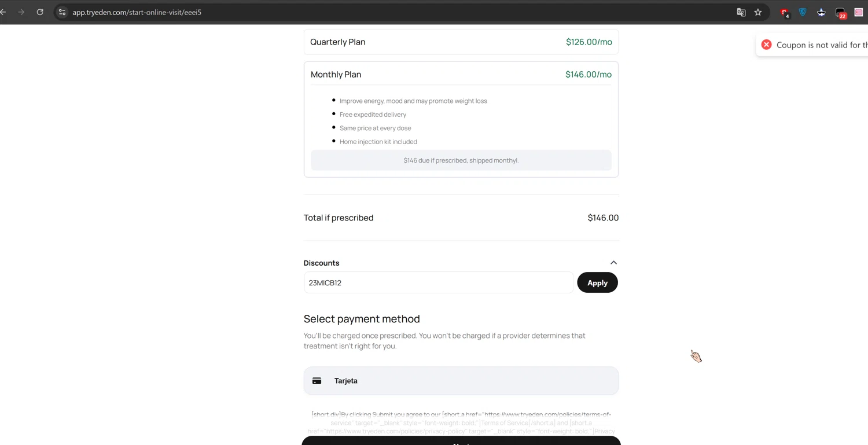Reload the page with the refresh icon
Viewport: 868px width, 445px height.
[40, 12]
